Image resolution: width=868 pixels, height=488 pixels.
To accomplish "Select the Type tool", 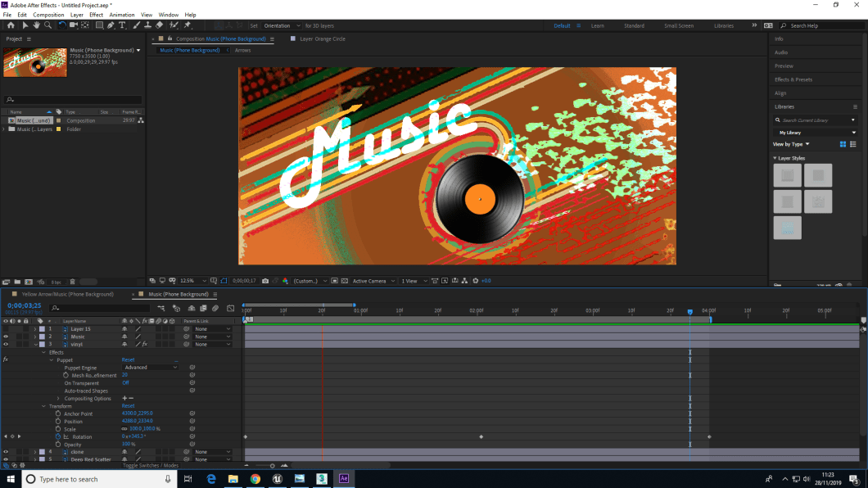I will 121,25.
